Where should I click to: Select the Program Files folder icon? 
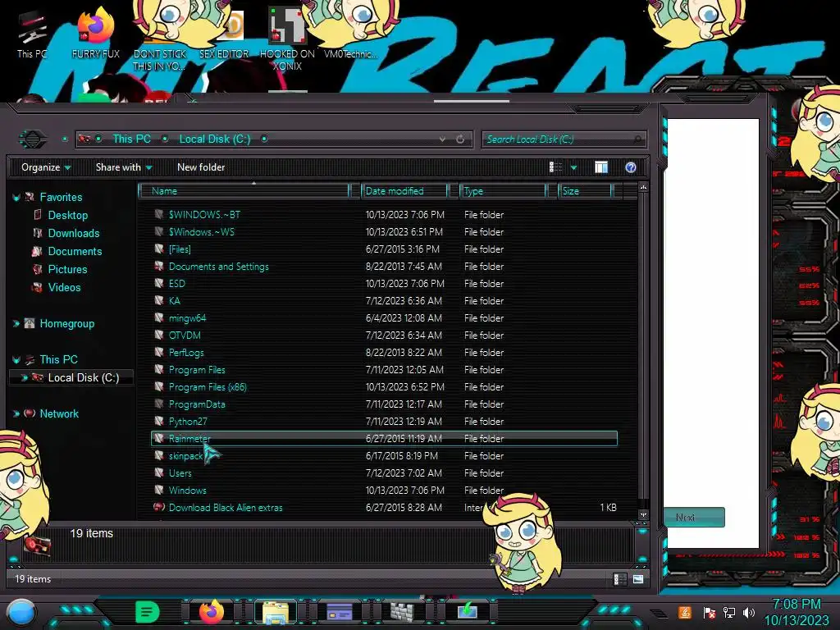point(159,370)
